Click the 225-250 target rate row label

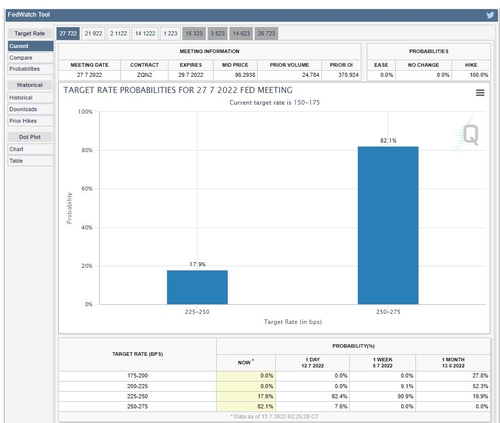click(x=137, y=397)
